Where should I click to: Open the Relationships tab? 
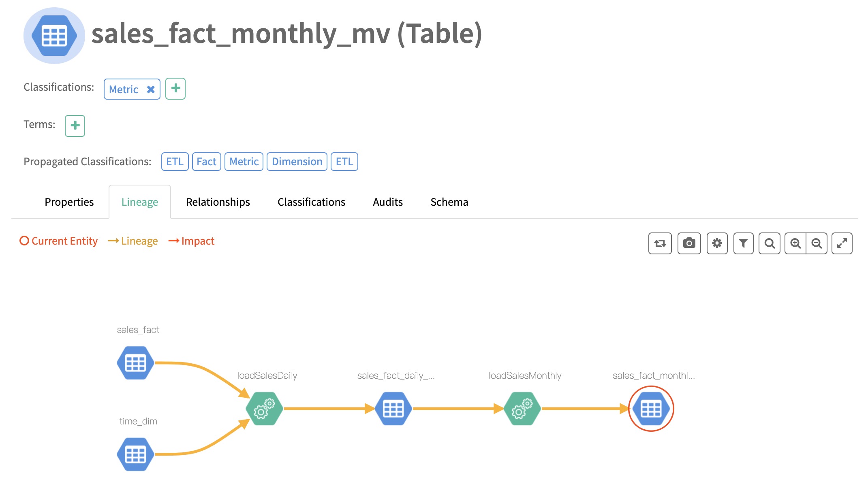[218, 202]
